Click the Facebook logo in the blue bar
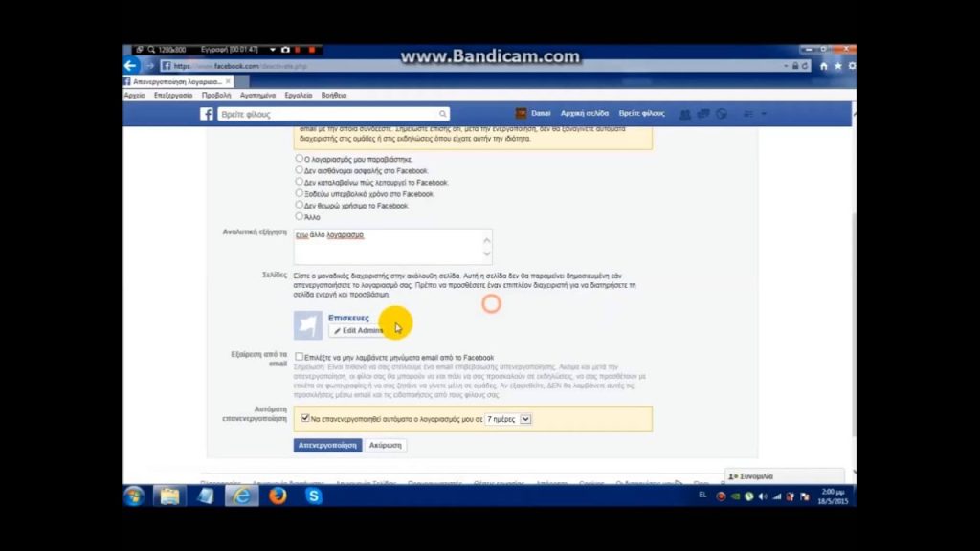 coord(207,114)
